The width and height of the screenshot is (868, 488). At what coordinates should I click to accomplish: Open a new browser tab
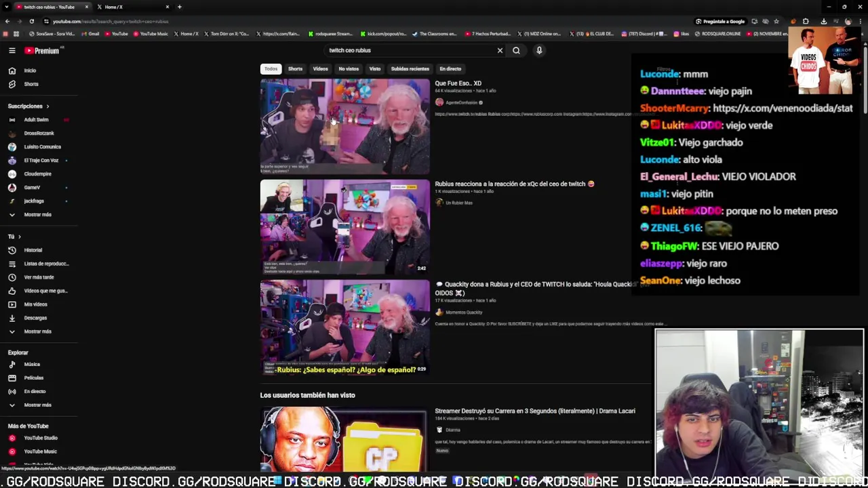(179, 7)
